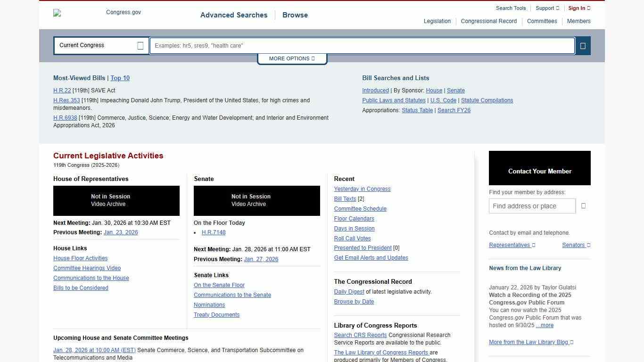The height and width of the screenshot is (362, 644).
Task: Open the Roll Call Votes link
Action: [352, 239]
